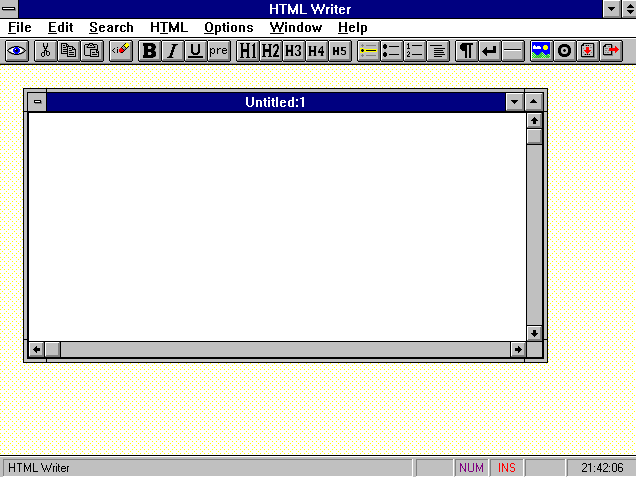
Task: Open the Edit menu
Action: click(x=60, y=28)
